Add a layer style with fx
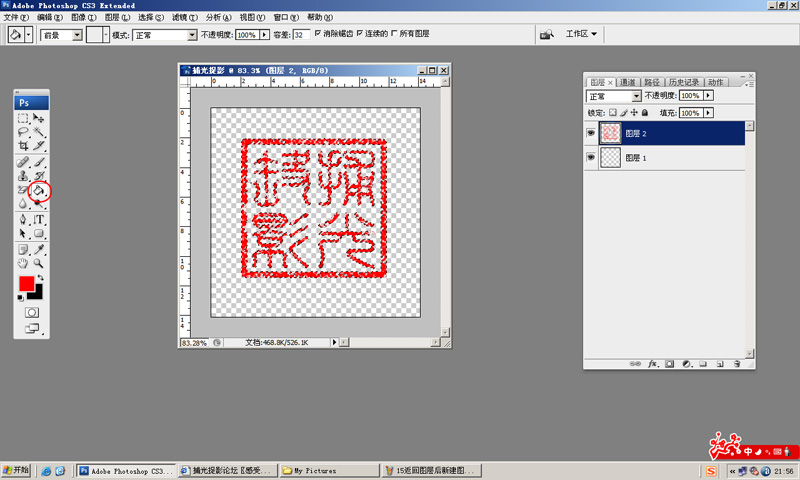 653,364
